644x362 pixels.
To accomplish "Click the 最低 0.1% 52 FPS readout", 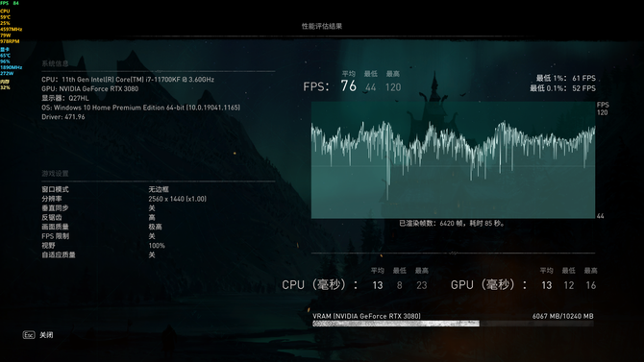I will [x=562, y=88].
